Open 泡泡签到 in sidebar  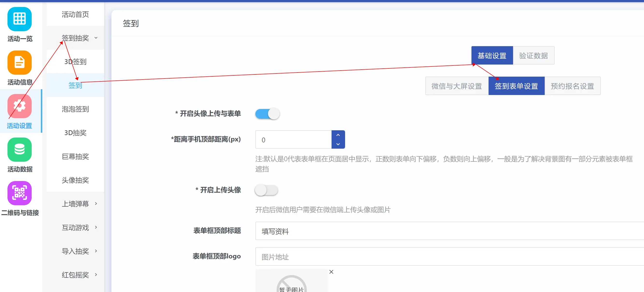coord(75,109)
